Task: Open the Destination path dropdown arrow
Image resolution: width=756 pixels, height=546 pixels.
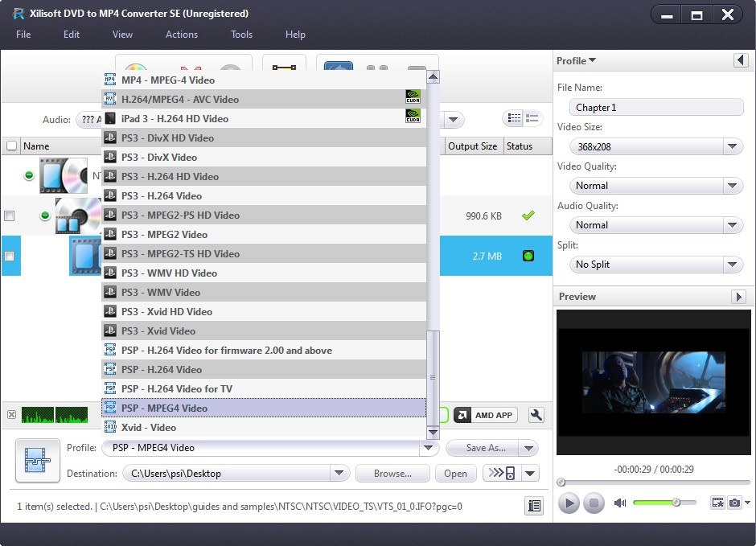Action: click(x=339, y=474)
